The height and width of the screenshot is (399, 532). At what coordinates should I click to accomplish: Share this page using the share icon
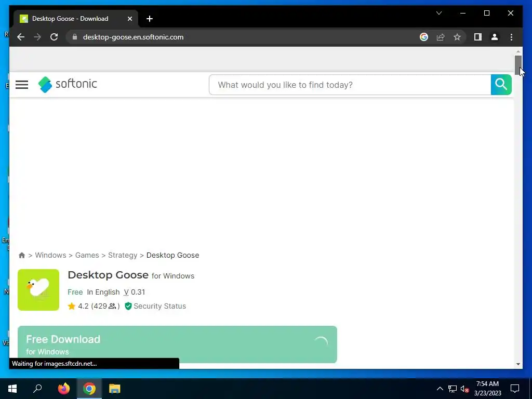441,37
